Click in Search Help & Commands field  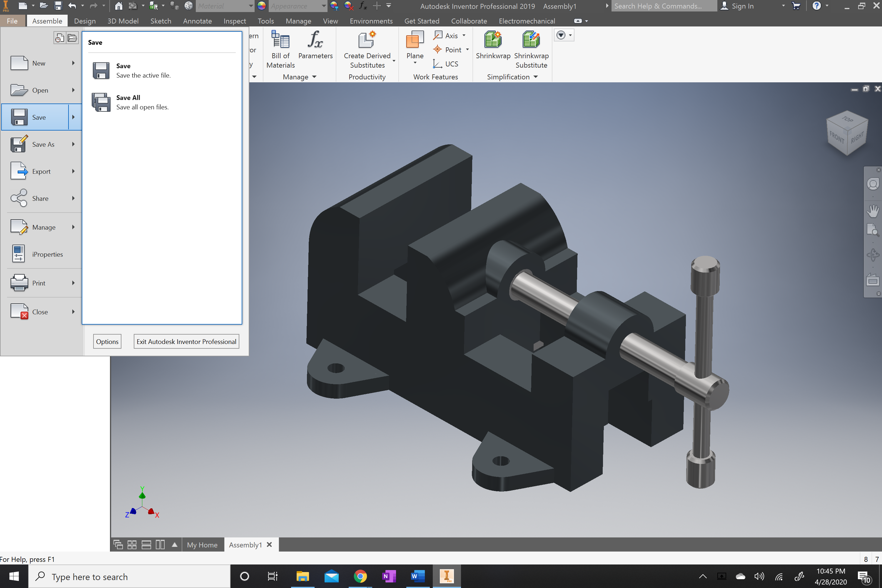pyautogui.click(x=664, y=6)
